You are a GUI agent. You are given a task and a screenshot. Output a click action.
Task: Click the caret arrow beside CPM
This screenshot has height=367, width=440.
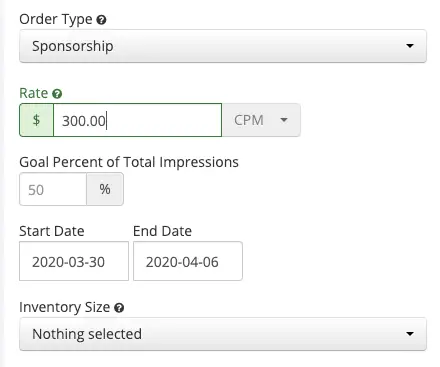tap(284, 120)
